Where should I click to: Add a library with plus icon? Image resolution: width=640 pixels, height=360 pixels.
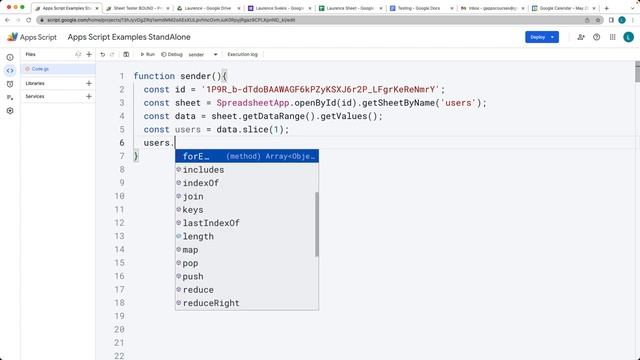[89, 83]
